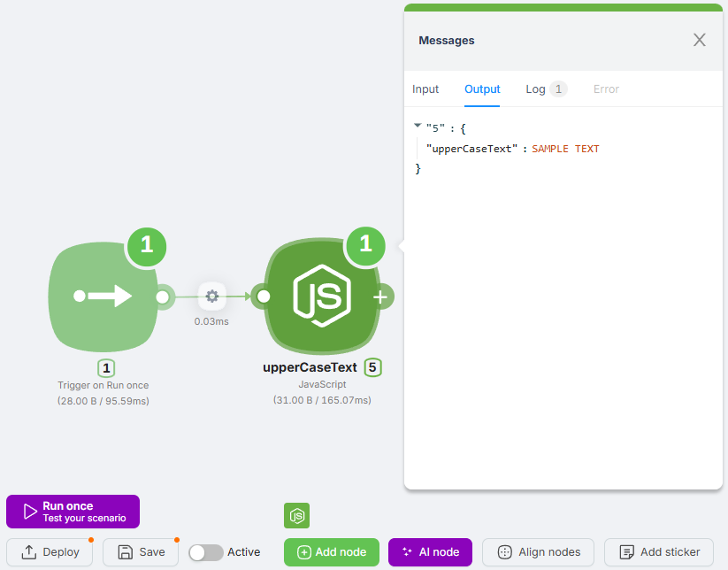Click Align nodes button

click(x=539, y=552)
